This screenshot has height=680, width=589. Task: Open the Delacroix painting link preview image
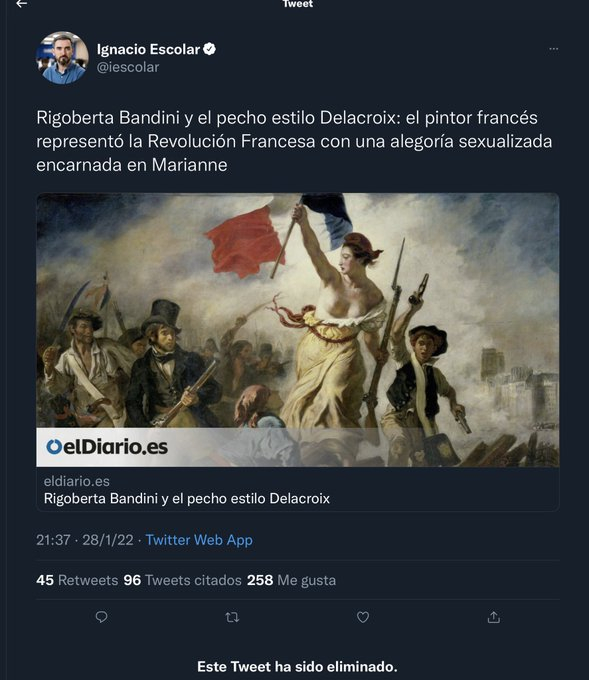pos(298,330)
